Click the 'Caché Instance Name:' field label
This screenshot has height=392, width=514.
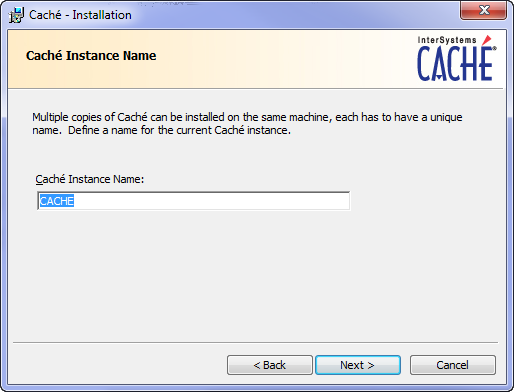[x=90, y=179]
